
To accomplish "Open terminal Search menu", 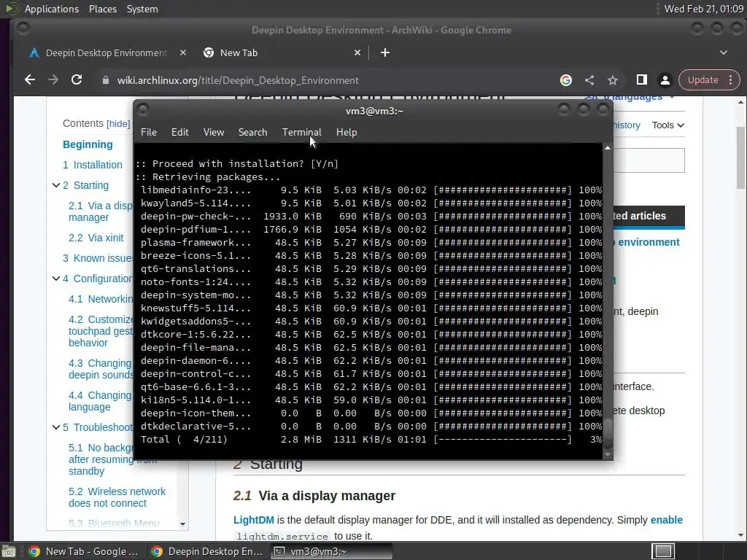I will [252, 133].
